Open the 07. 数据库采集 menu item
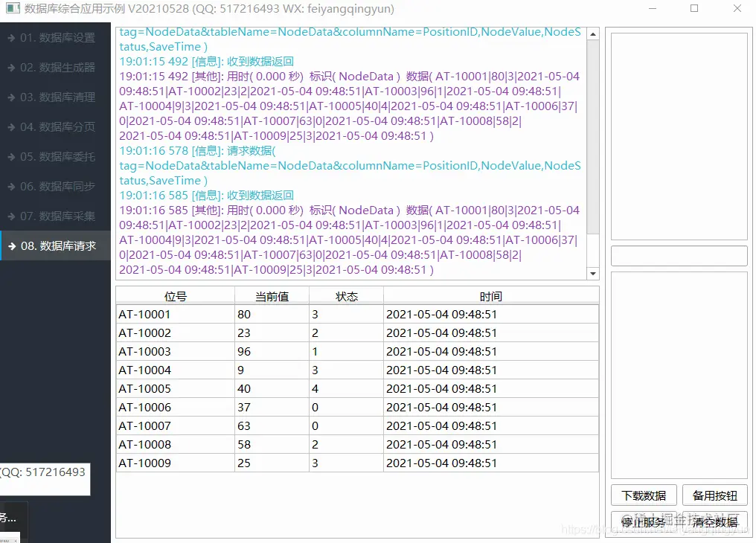This screenshot has width=756, height=543. click(x=55, y=216)
